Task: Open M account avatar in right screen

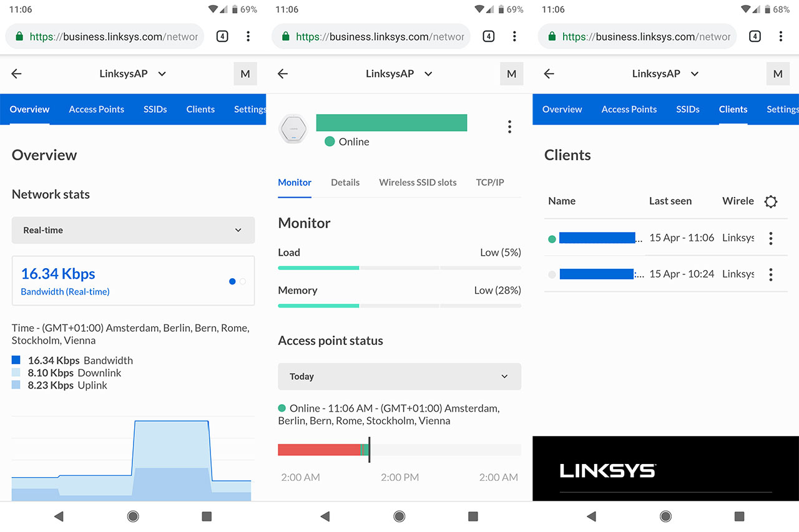Action: pyautogui.click(x=778, y=74)
